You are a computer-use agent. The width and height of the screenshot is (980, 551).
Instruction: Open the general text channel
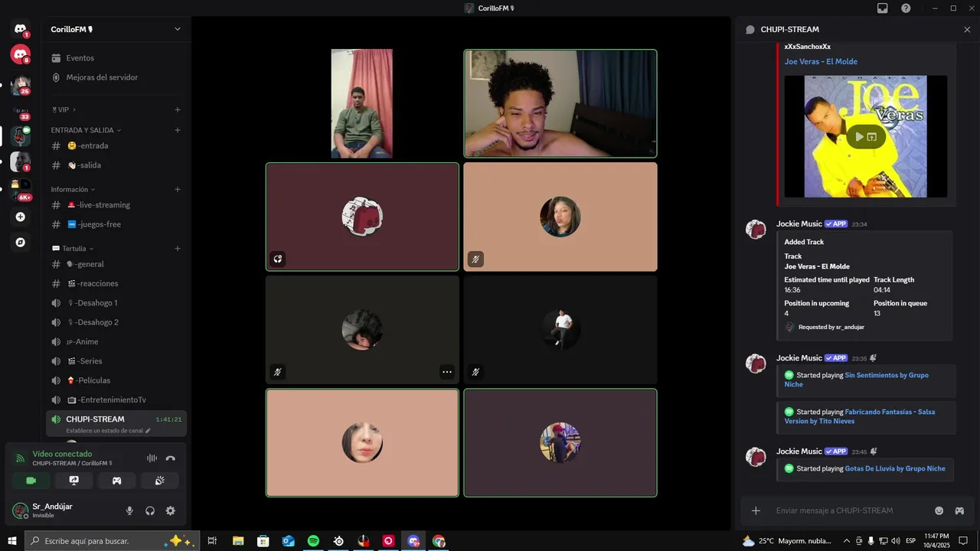point(116,264)
